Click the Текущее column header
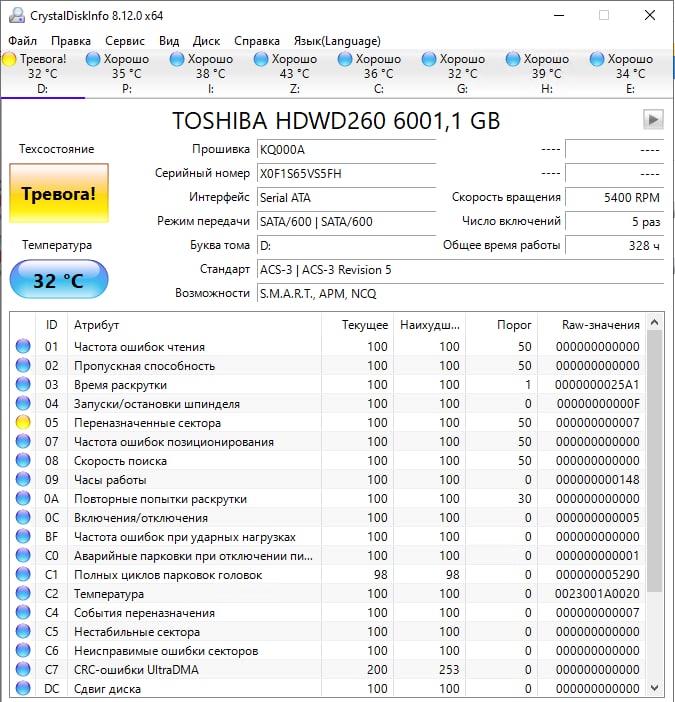Viewport: 675px width, 702px height. pos(358,325)
